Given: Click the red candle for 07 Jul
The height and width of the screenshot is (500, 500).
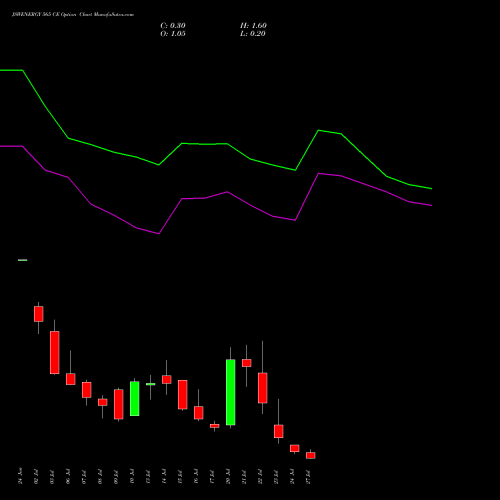Looking at the screenshot, I should tap(86, 390).
